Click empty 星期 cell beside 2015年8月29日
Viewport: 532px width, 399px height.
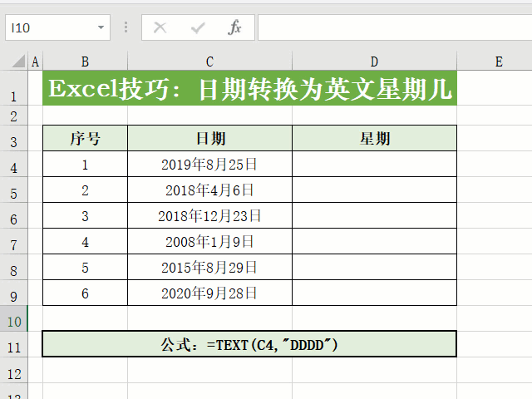click(374, 267)
